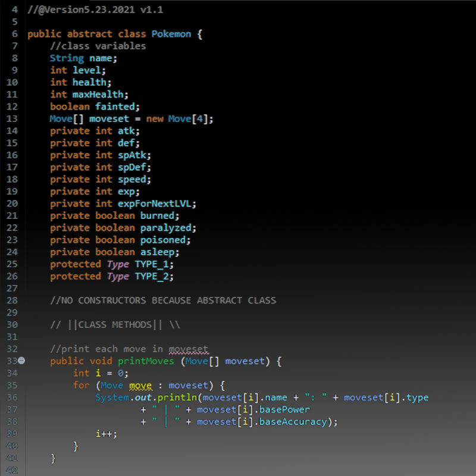Click the i++ increment statement

(104, 434)
